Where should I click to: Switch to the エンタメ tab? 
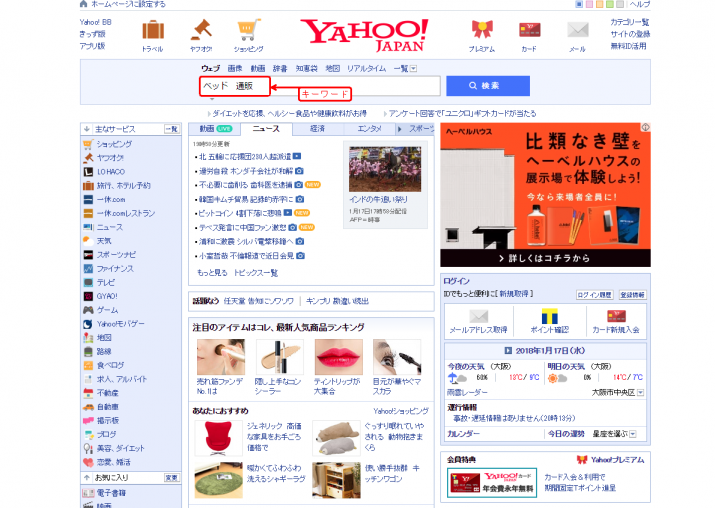coord(369,129)
